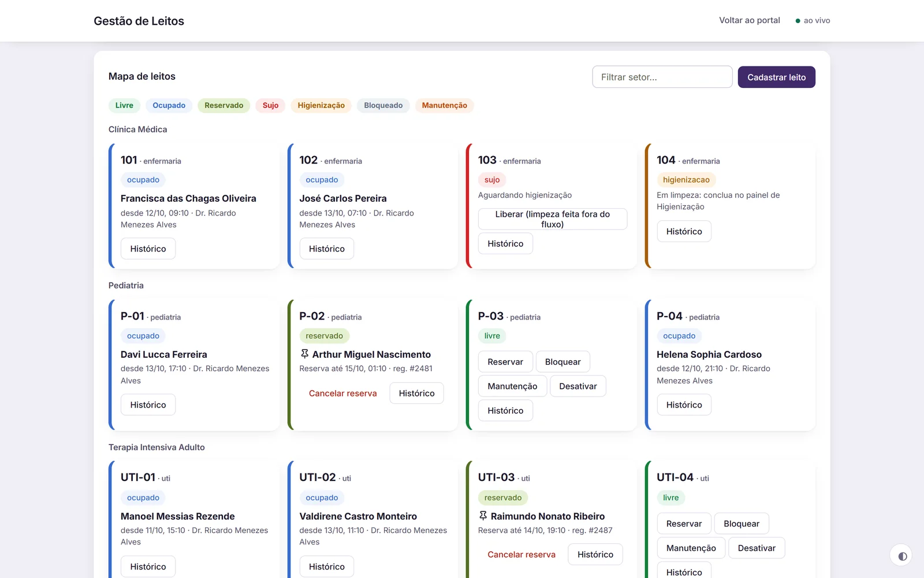Toggle the Bloqueado filter chip

tap(383, 105)
